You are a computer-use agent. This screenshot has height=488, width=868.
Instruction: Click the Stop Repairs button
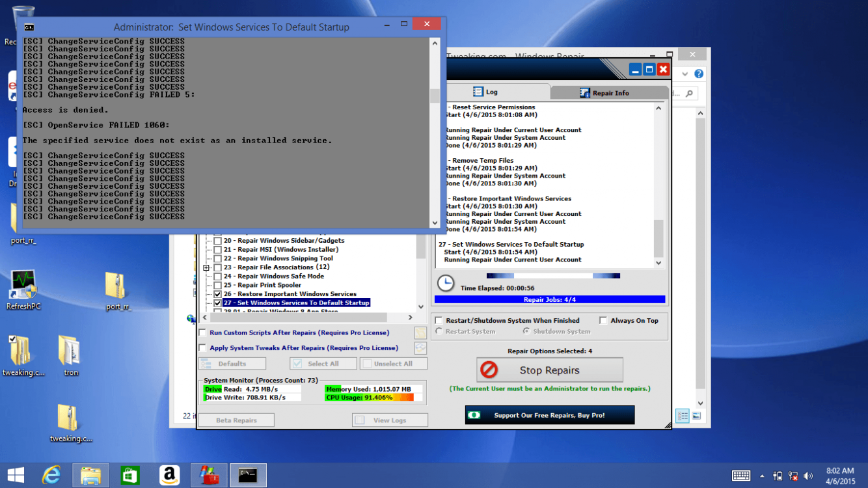pos(550,370)
